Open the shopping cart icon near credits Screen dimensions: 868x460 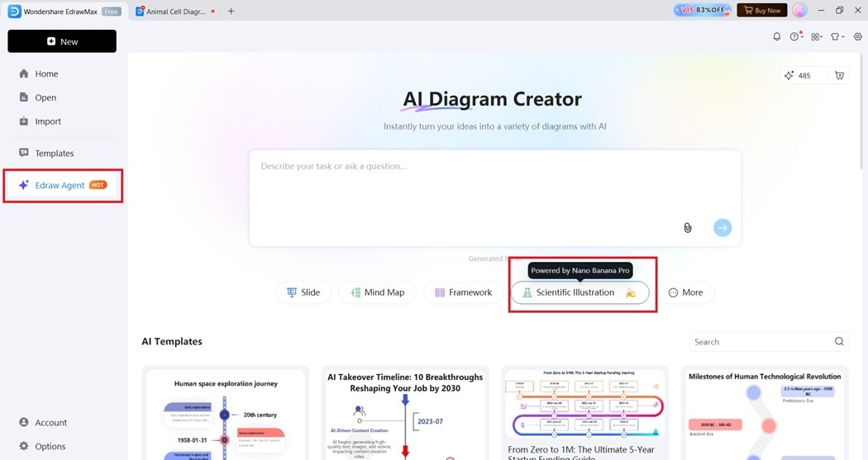click(839, 76)
